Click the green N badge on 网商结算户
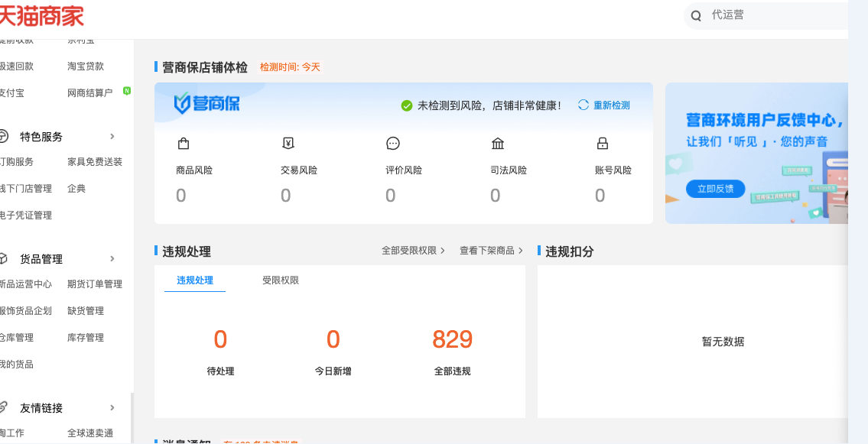This screenshot has width=868, height=444. tap(127, 91)
